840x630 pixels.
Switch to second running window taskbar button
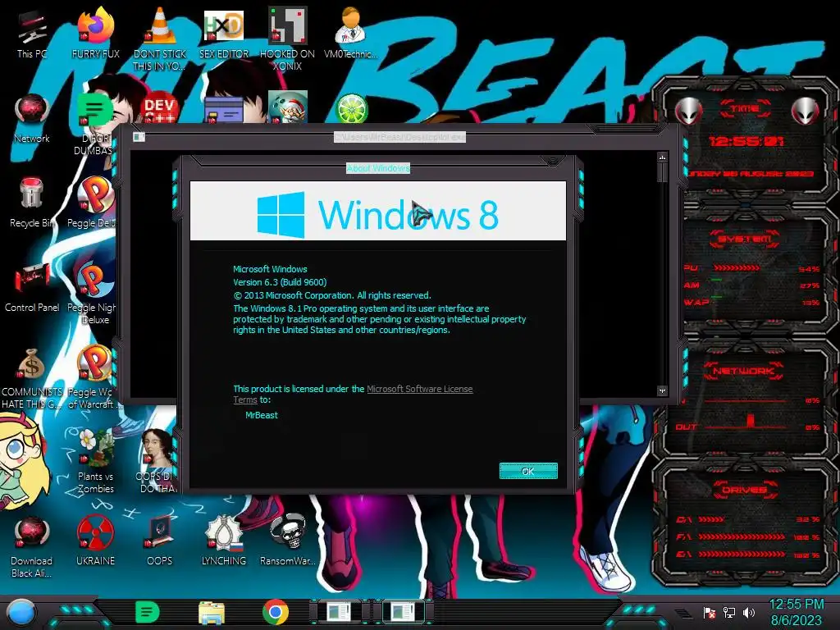[403, 612]
